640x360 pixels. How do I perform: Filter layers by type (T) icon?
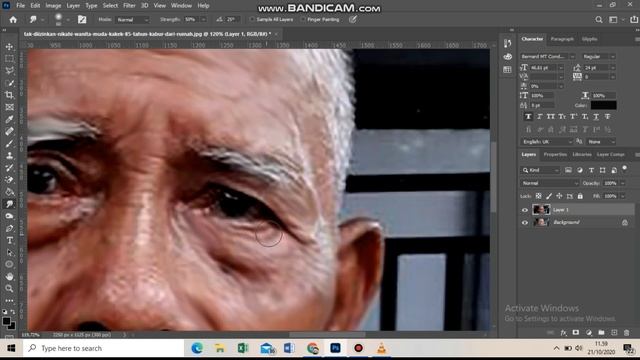pyautogui.click(x=591, y=170)
